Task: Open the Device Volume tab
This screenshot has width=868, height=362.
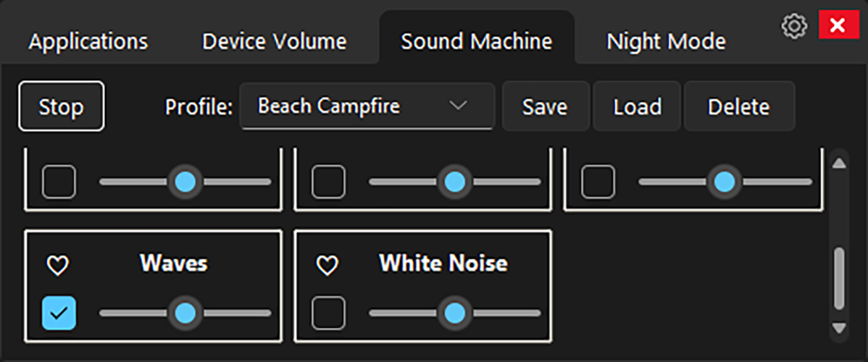Action: [275, 41]
